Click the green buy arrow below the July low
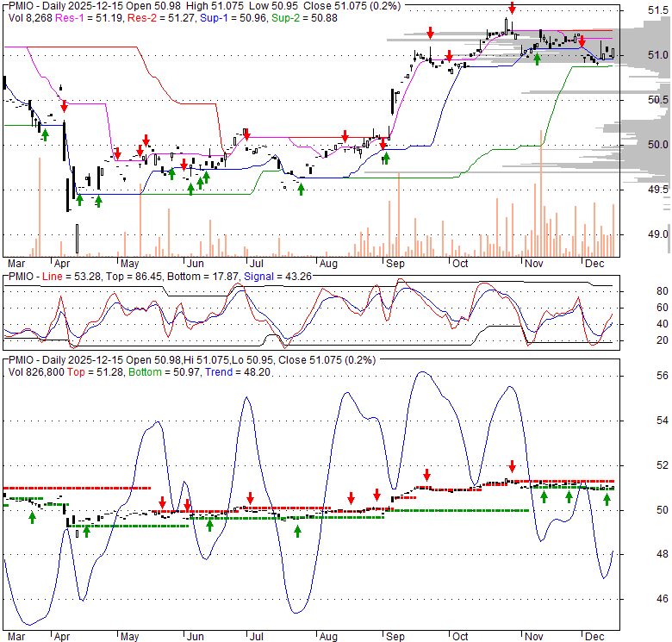The height and width of the screenshot is (642, 672). click(301, 188)
